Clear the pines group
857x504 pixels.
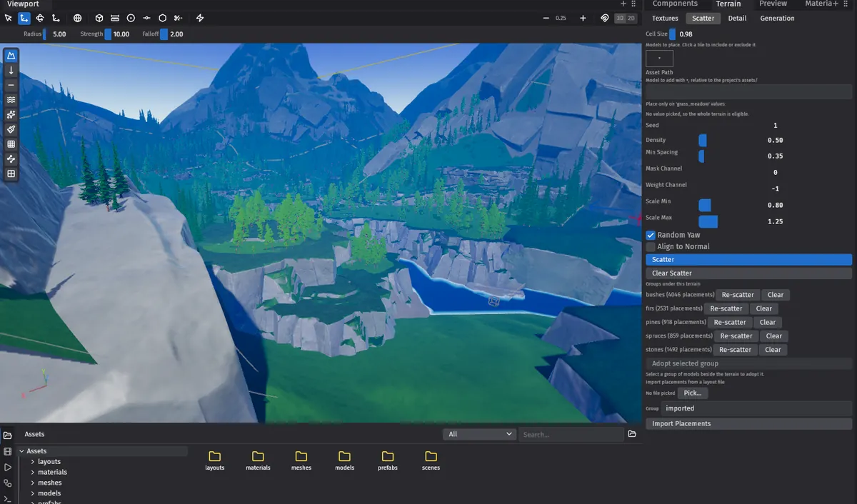coord(768,322)
